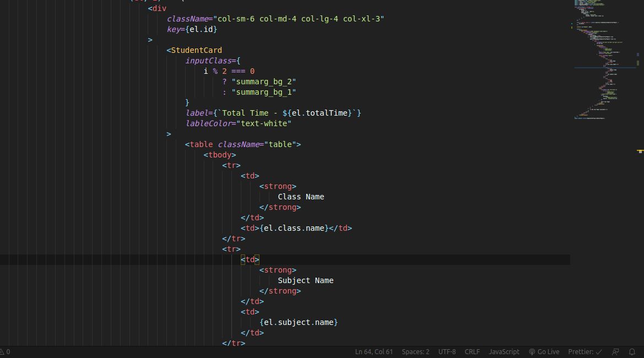
Task: Click the el.subject.name expression
Action: tap(300, 322)
